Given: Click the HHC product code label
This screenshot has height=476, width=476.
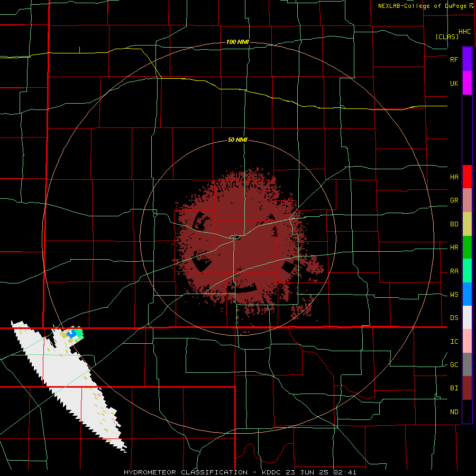Looking at the screenshot, I should [x=465, y=32].
